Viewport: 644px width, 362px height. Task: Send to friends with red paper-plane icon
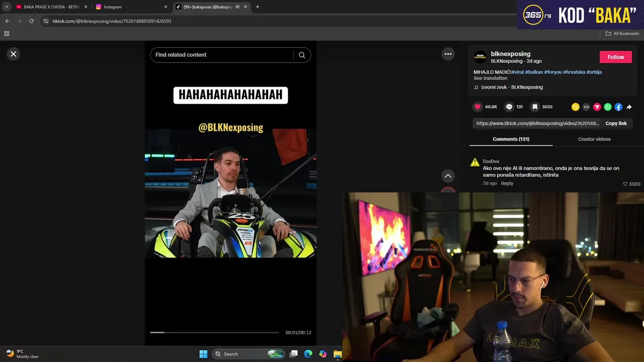(597, 107)
